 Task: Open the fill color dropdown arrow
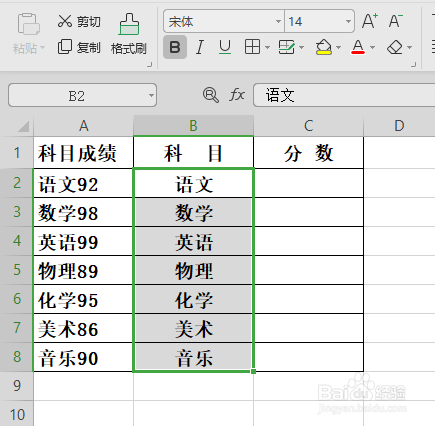(x=339, y=47)
